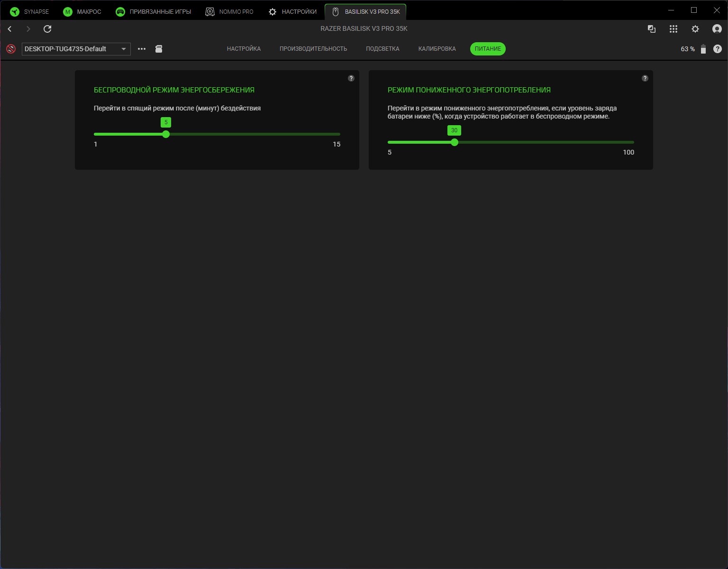This screenshot has height=569, width=728.
Task: Open the Настройки top tab
Action: coord(292,11)
